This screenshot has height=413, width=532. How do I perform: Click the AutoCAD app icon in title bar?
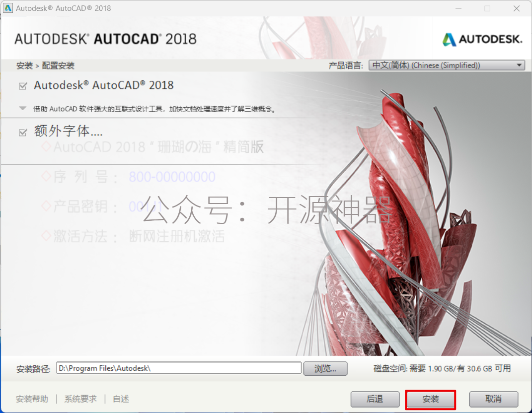[x=8, y=8]
